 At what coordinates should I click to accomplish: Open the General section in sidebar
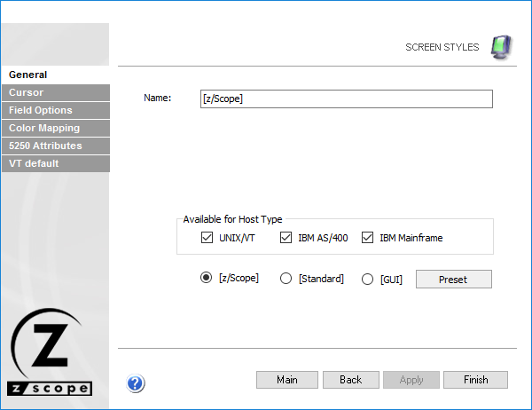coord(56,75)
